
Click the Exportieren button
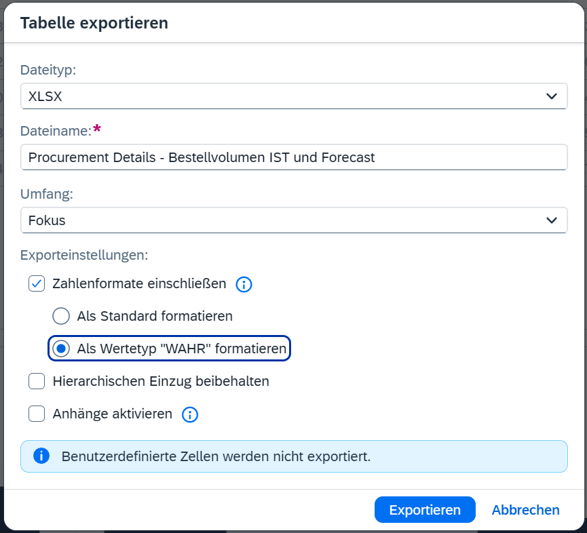425,510
